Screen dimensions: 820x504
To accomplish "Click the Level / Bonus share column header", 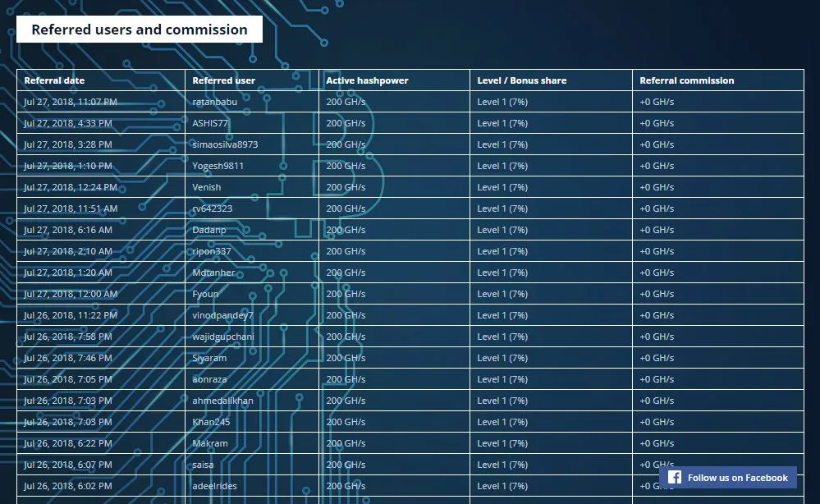I will [522, 80].
